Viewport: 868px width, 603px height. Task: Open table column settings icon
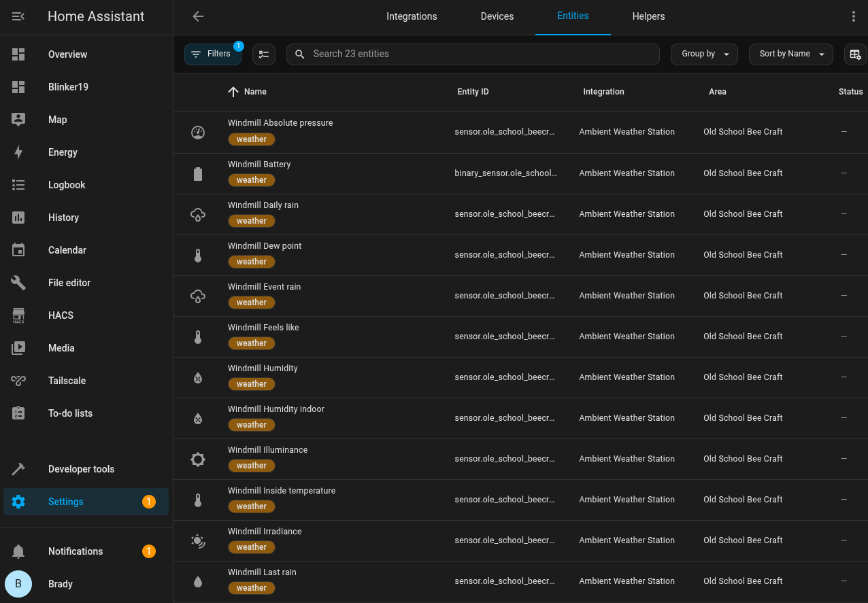pos(856,54)
